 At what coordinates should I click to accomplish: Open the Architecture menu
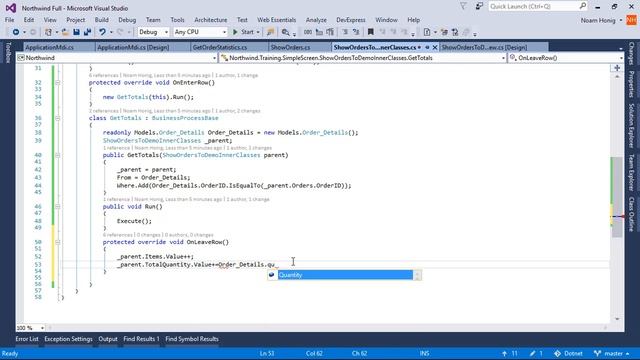point(211,20)
